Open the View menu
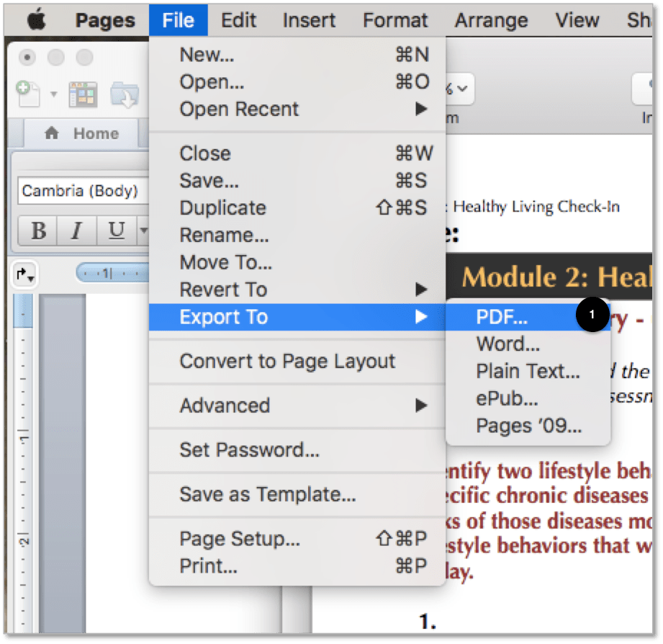 click(x=577, y=20)
